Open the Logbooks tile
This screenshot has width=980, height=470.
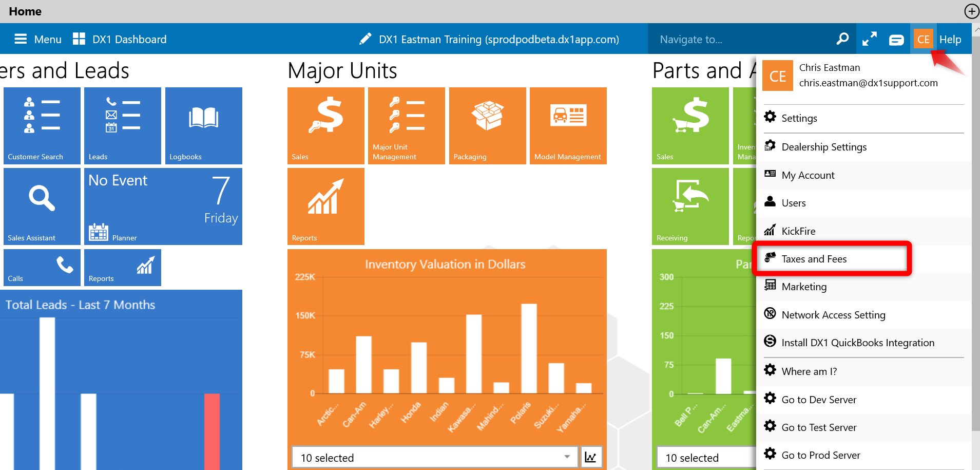click(204, 126)
